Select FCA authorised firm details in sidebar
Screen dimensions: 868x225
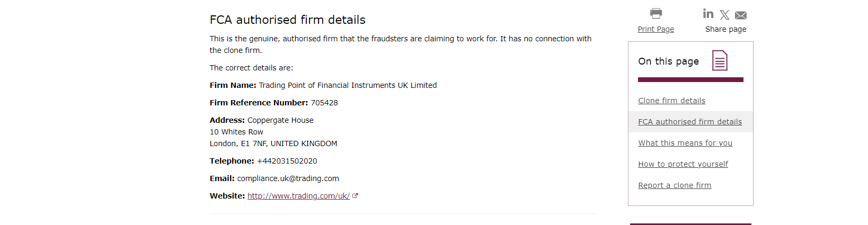pos(690,122)
